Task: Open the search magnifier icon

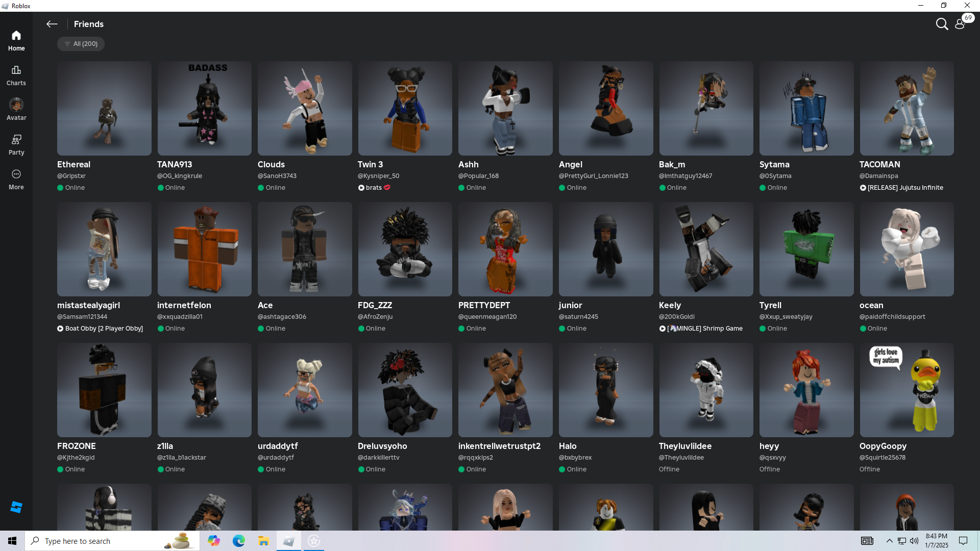Action: 942,24
